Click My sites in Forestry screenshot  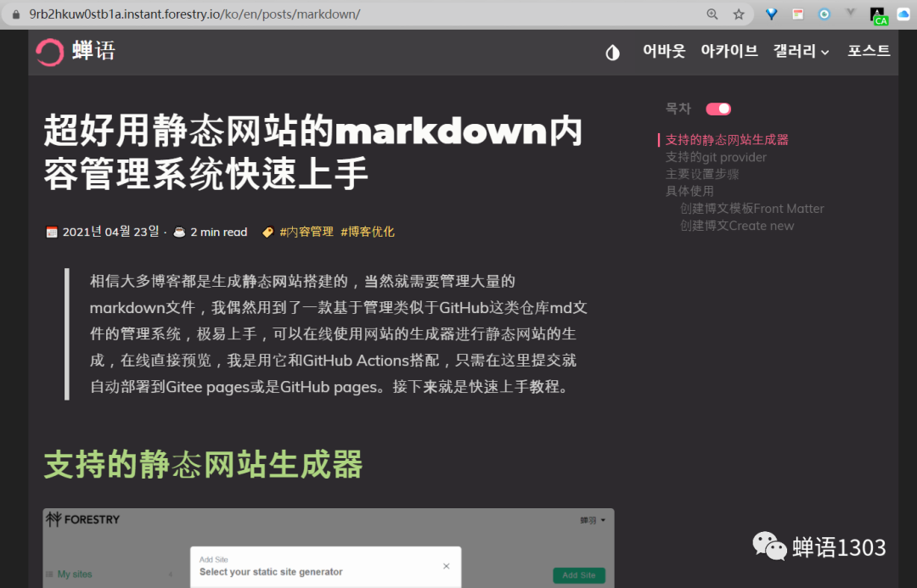pos(75,574)
